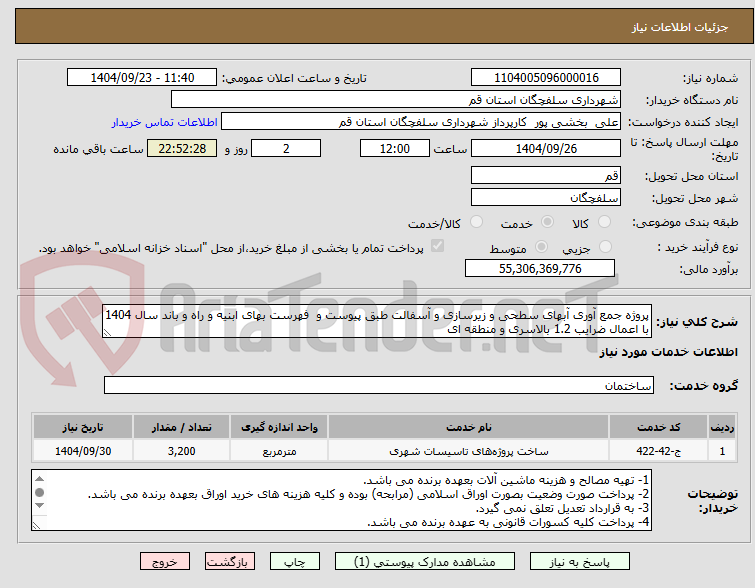Viewport: 755px width, 588px height.
Task: Click the financial estimate field 55,306,369,776
Action: pyautogui.click(x=540, y=268)
